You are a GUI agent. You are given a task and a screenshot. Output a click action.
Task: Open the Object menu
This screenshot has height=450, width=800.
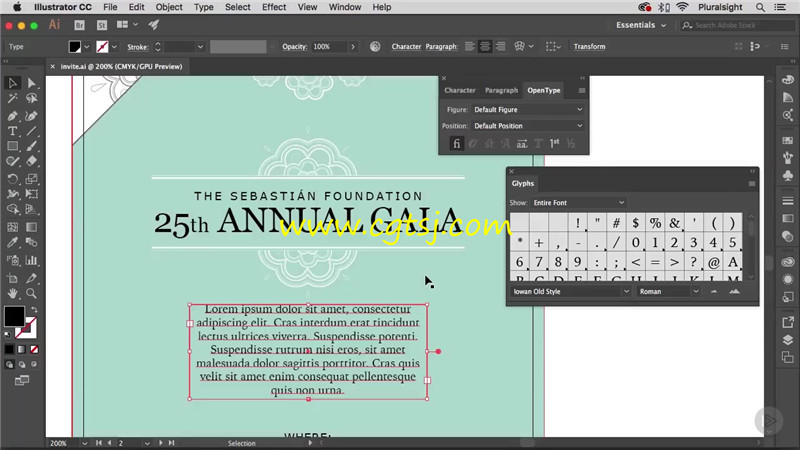169,7
